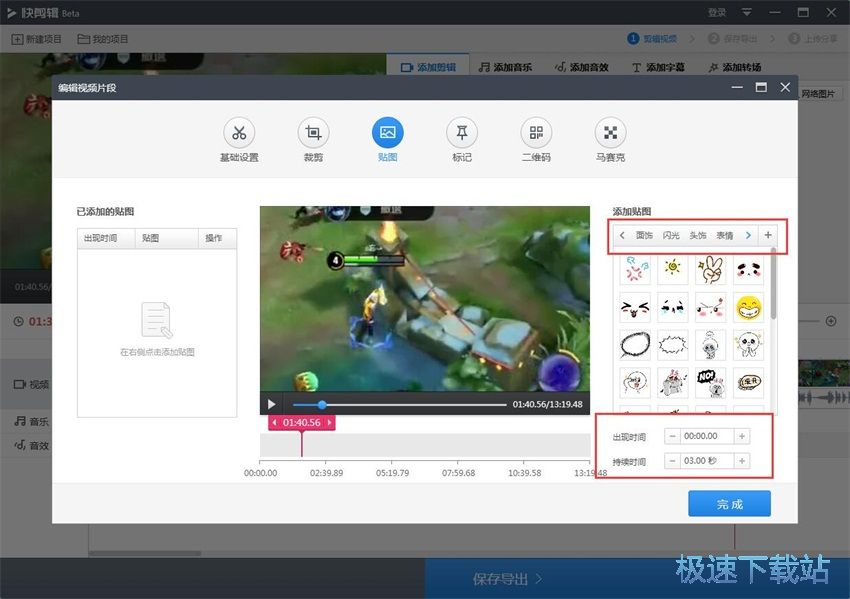Click the sticker list scrollbar
Image resolution: width=850 pixels, height=599 pixels.
[x=773, y=285]
